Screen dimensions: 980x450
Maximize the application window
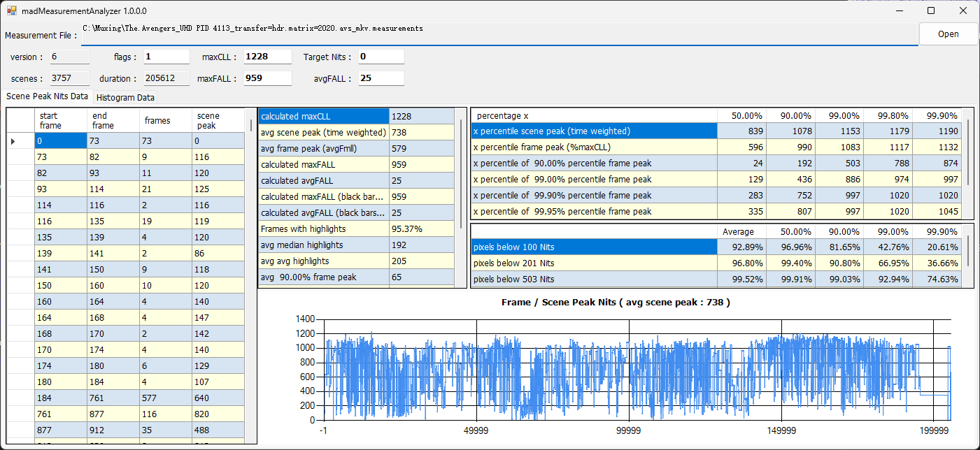(x=931, y=11)
